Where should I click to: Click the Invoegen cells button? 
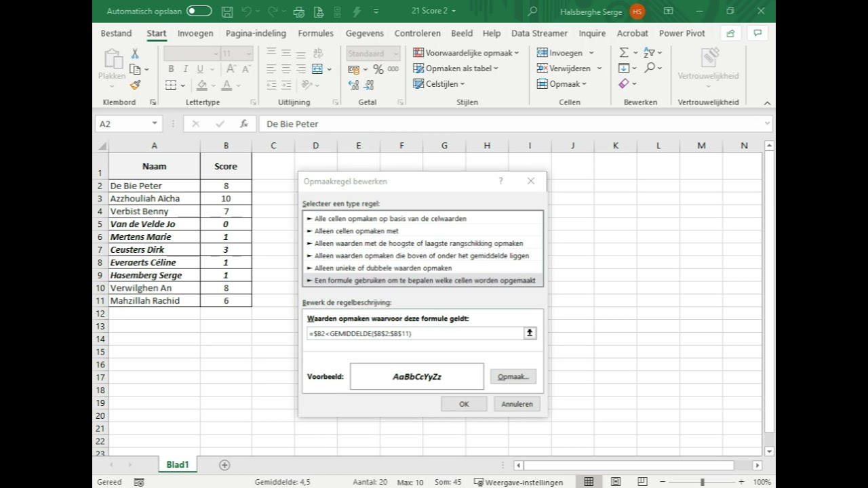coord(559,53)
